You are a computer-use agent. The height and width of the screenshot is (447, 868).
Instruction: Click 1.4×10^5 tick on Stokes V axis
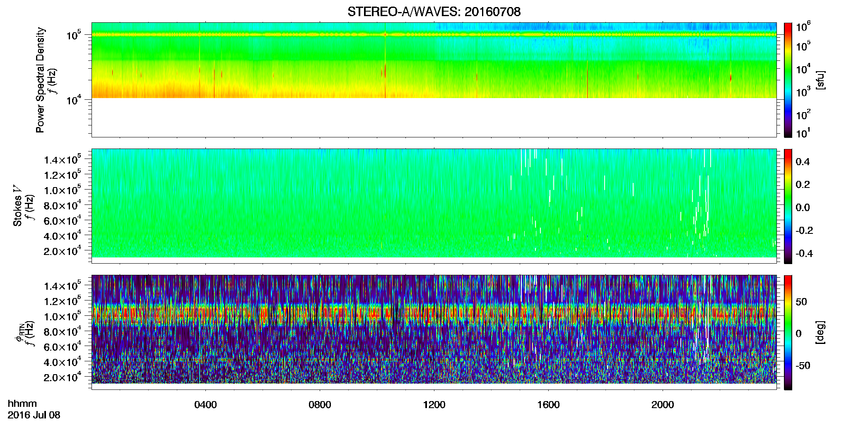point(63,159)
